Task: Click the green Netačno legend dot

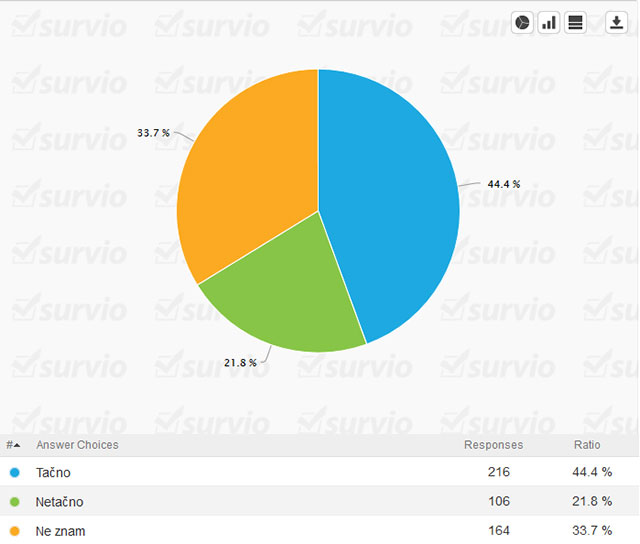Action: (14, 501)
